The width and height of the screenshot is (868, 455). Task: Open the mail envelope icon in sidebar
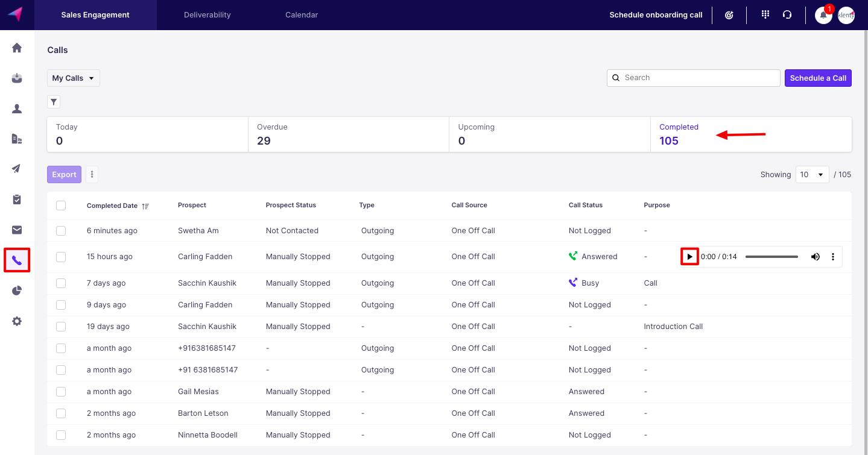pyautogui.click(x=17, y=230)
